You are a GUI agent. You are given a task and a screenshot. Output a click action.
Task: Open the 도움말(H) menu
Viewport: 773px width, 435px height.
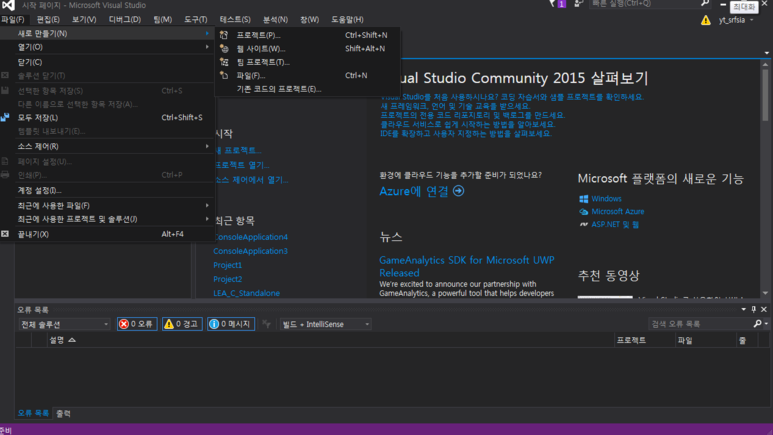pos(347,19)
